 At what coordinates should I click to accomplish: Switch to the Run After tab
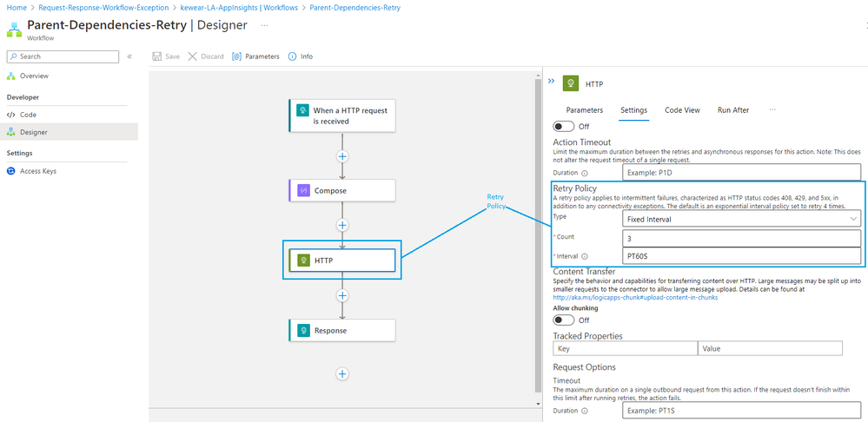point(733,110)
